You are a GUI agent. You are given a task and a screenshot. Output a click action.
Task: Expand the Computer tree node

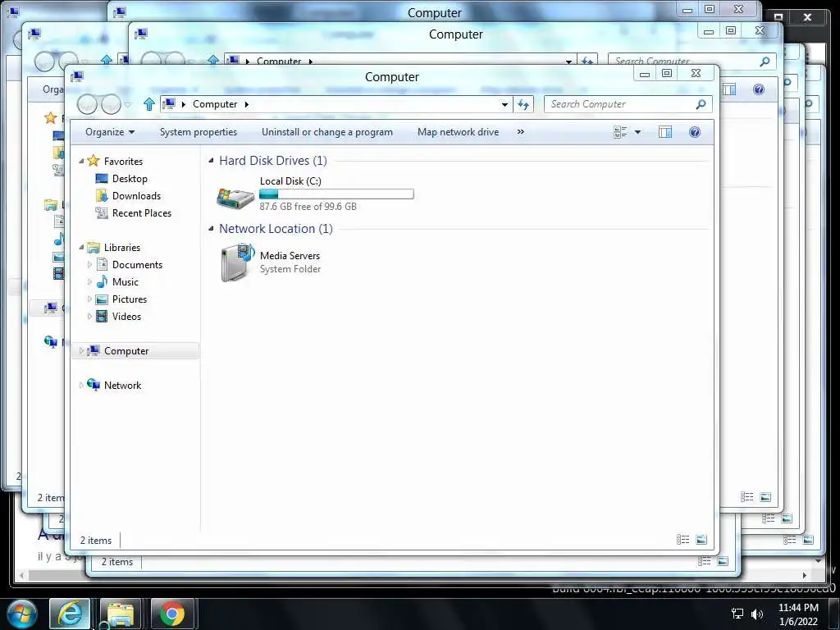point(81,351)
